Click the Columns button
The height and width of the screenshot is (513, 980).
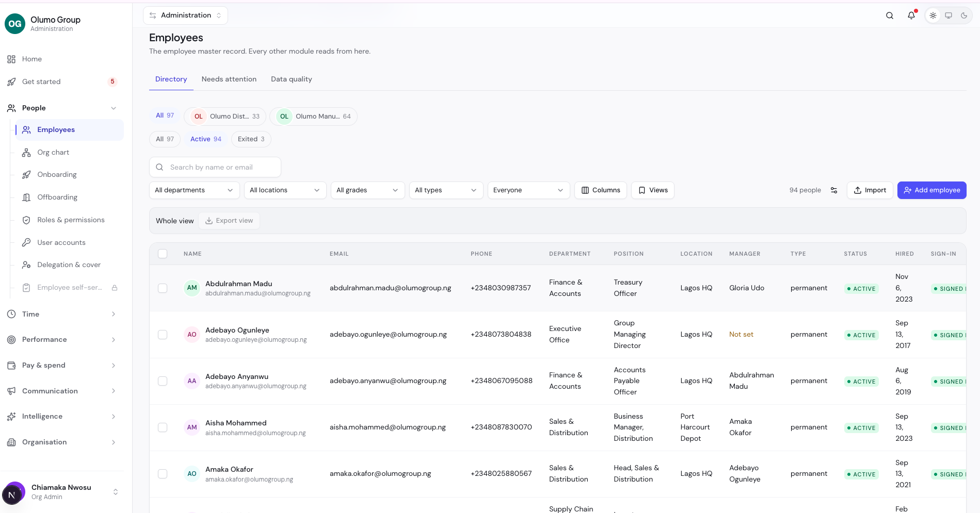pos(601,190)
